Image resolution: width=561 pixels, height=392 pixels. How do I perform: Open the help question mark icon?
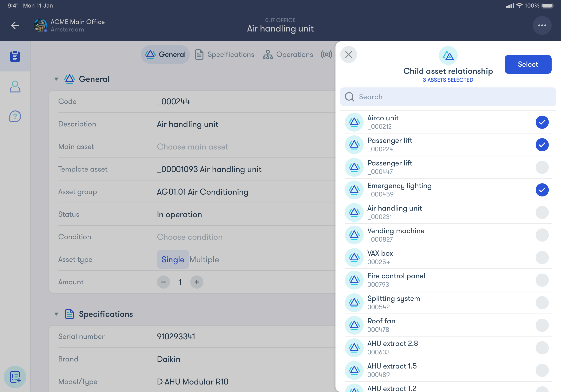(x=15, y=116)
